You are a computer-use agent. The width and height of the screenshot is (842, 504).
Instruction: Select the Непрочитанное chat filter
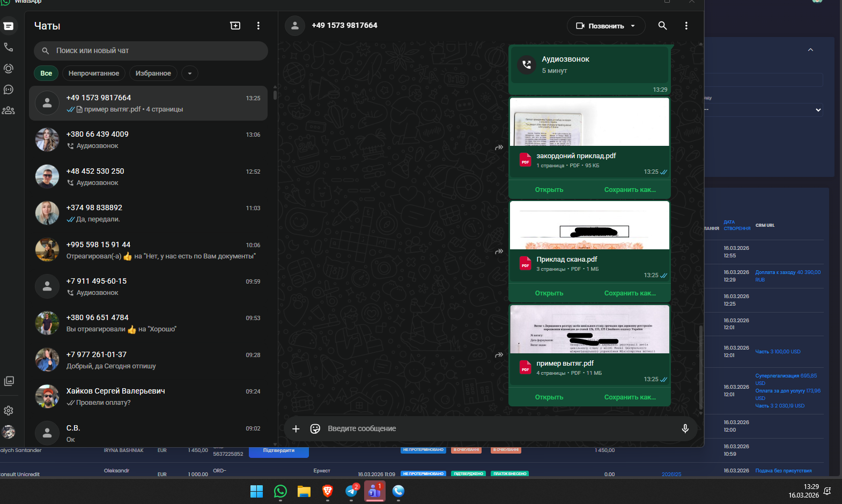point(94,73)
